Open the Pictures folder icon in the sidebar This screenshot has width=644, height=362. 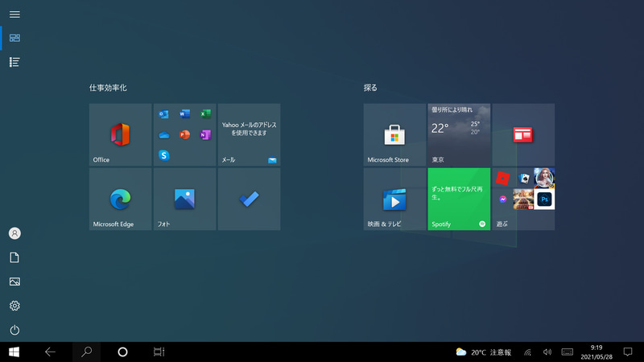14,282
